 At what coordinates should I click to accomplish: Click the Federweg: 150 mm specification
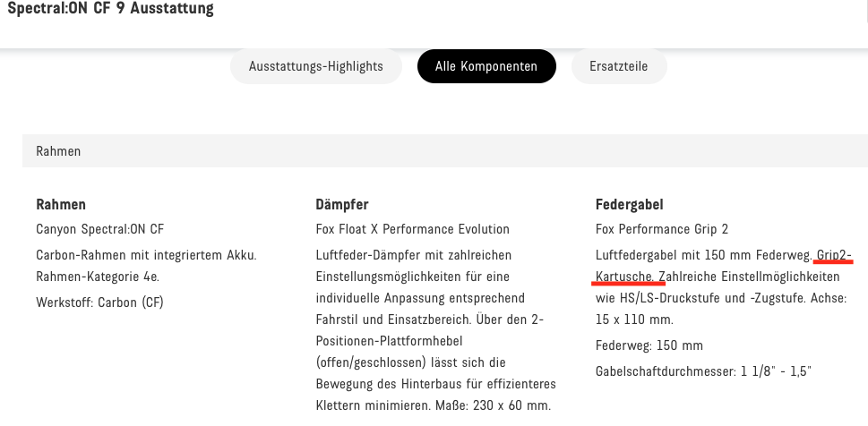coord(649,345)
